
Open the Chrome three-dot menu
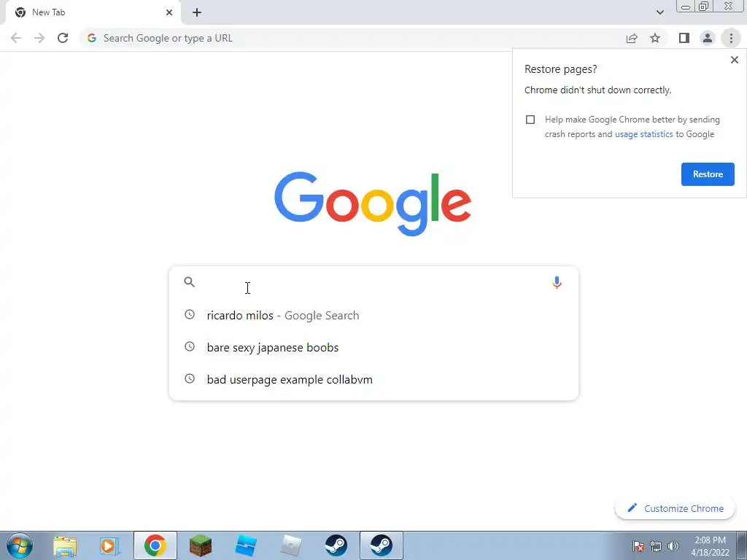pos(731,38)
